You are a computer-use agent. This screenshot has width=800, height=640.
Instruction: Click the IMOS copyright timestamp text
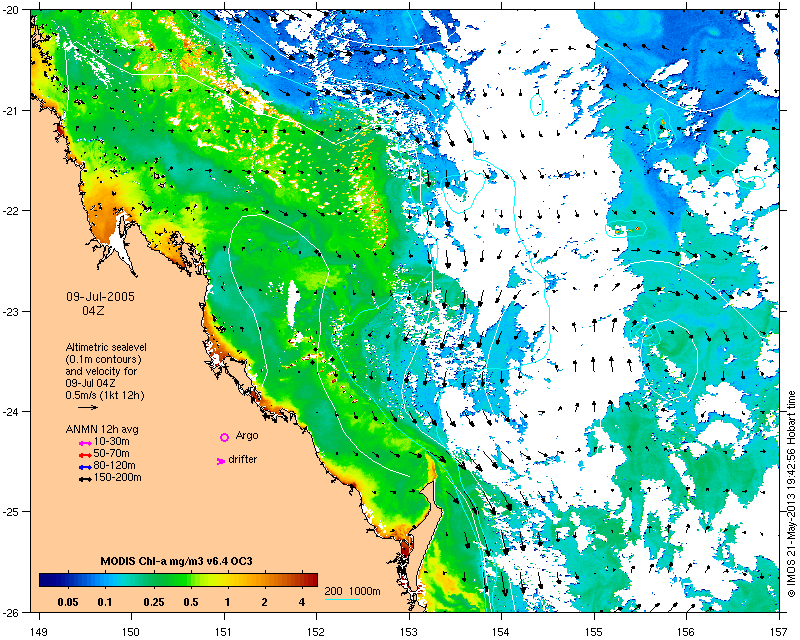pyautogui.click(x=791, y=494)
